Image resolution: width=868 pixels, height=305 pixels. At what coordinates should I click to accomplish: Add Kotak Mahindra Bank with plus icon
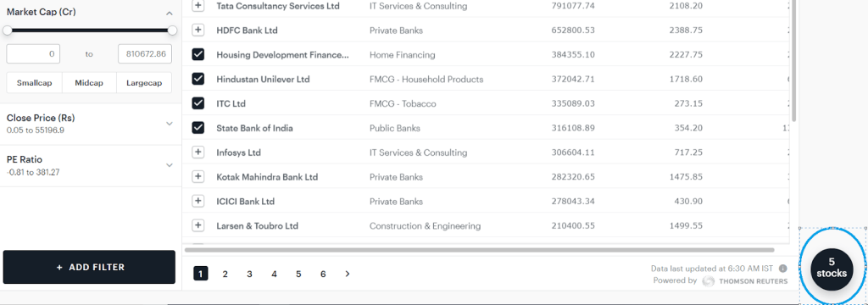pyautogui.click(x=198, y=176)
